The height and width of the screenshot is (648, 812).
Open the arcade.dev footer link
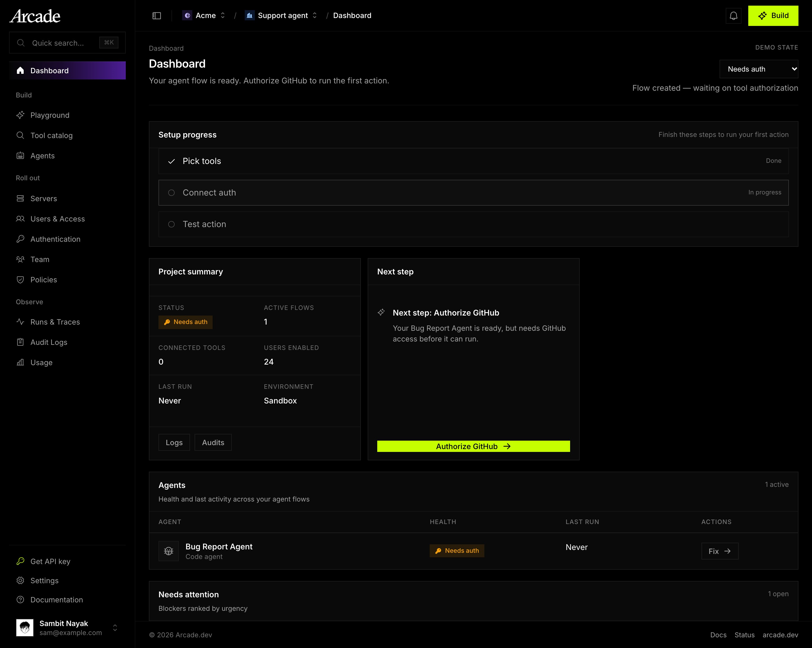[780, 635]
